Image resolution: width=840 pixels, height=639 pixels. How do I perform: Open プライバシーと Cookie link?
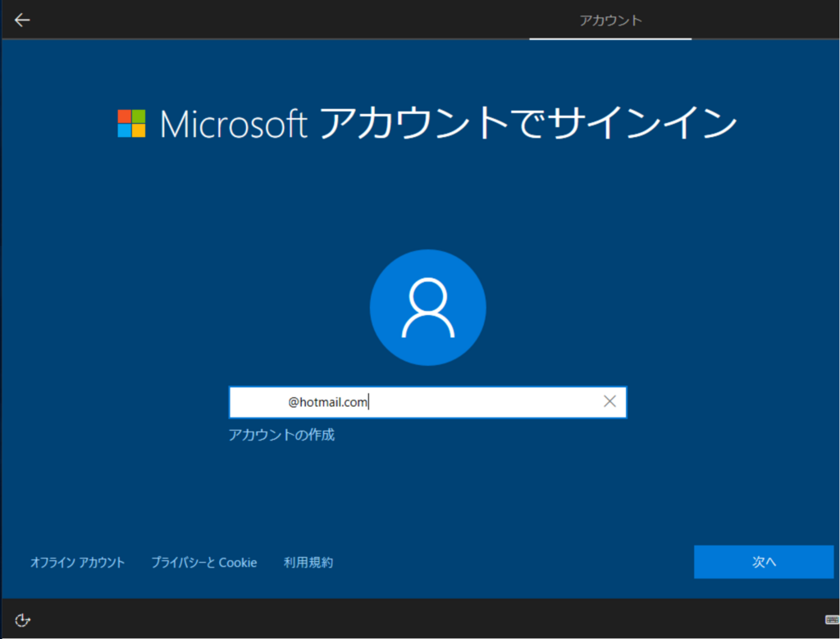[x=204, y=563]
